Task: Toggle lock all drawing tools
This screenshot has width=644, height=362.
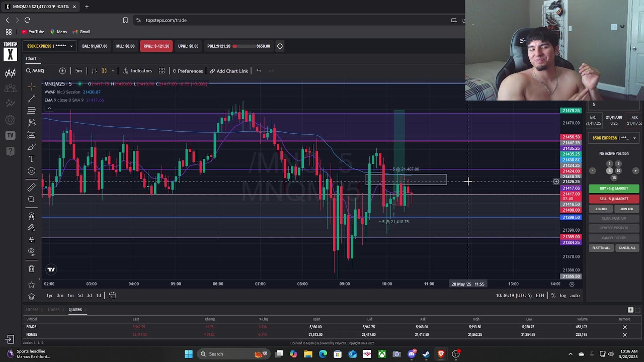Action: click(31, 240)
